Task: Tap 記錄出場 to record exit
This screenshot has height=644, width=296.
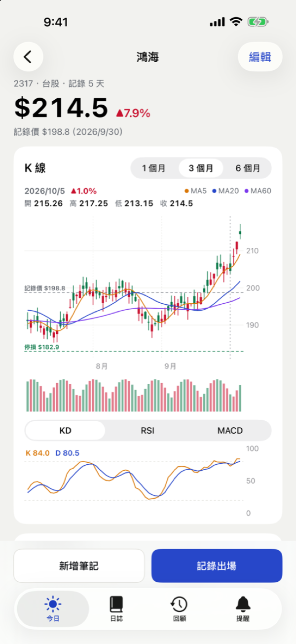Action: (217, 566)
